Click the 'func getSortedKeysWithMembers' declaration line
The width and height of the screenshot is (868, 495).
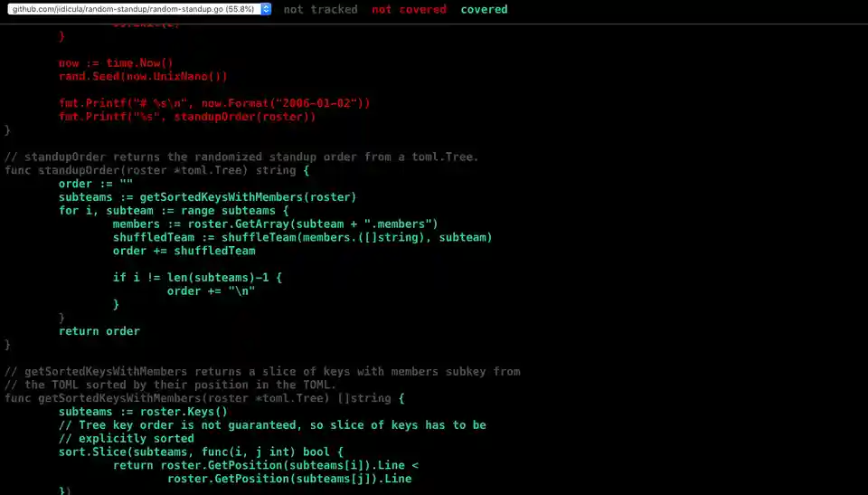pyautogui.click(x=204, y=398)
